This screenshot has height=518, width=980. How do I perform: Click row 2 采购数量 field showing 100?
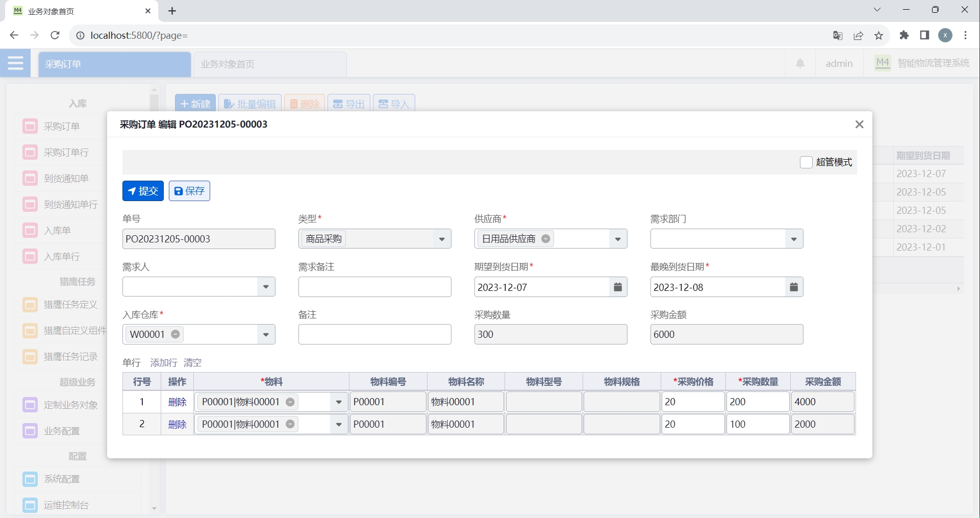pos(758,424)
